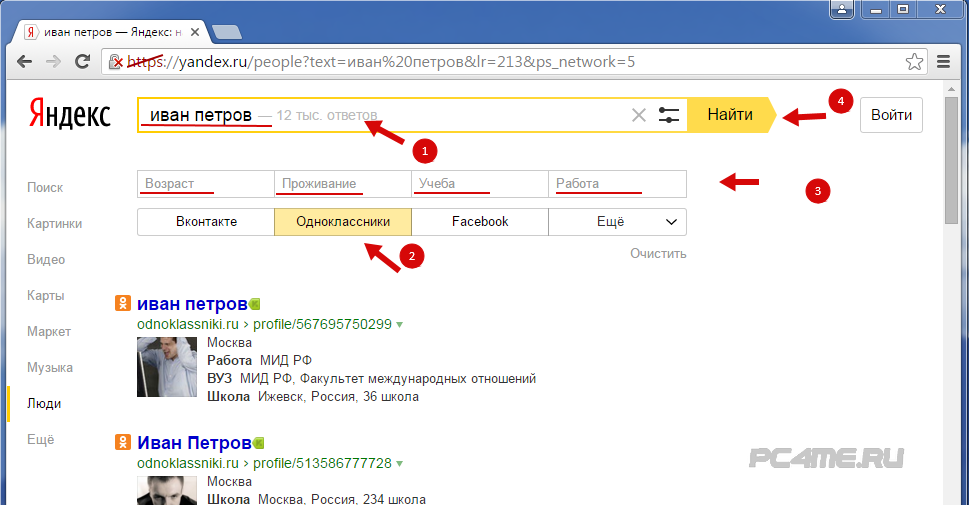The width and height of the screenshot is (969, 505).
Task: Click the Яндекс logo
Action: coord(69,114)
